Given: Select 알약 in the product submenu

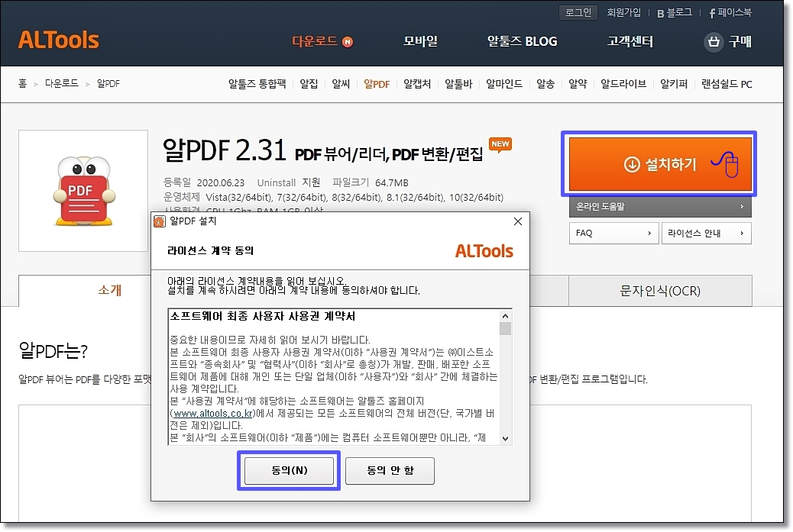Looking at the screenshot, I should (578, 84).
